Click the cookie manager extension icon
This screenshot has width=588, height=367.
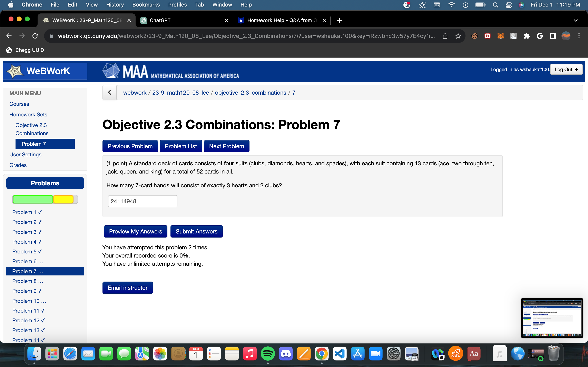point(474,36)
